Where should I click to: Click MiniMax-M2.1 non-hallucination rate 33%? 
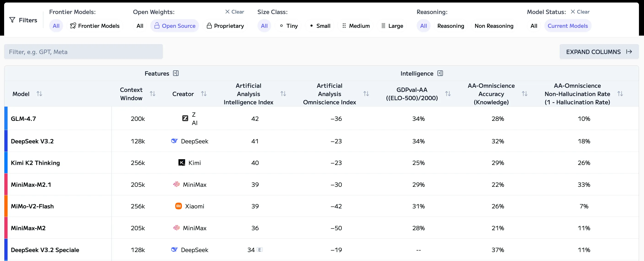coord(584,184)
